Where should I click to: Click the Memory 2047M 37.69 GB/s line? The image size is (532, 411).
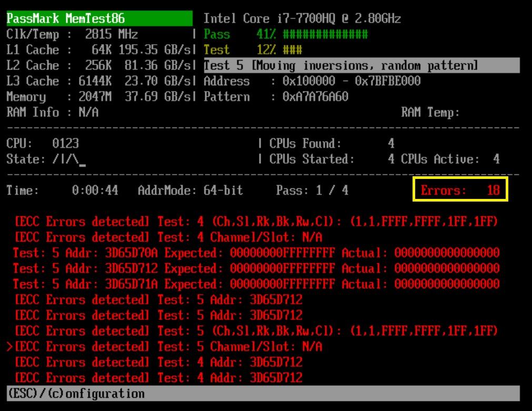[x=99, y=97]
